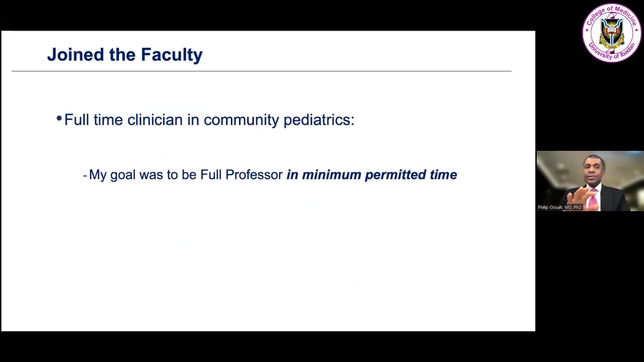The width and height of the screenshot is (644, 362).
Task: Click the blank white area of slide
Action: pos(267,261)
